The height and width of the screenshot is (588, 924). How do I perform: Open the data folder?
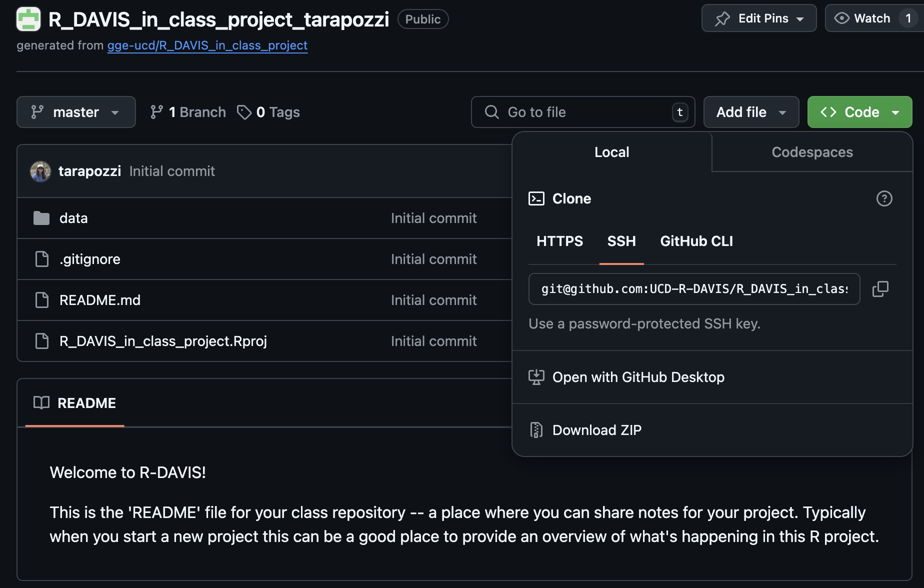tap(73, 218)
